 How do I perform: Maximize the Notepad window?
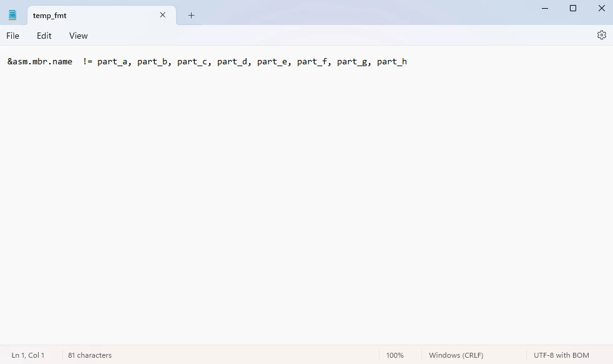pos(572,8)
